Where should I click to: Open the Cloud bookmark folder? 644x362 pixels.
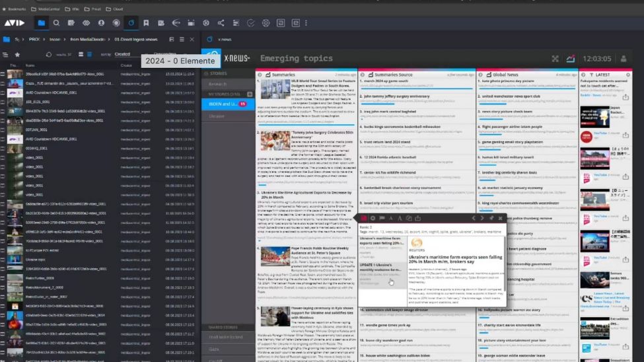[x=114, y=9]
